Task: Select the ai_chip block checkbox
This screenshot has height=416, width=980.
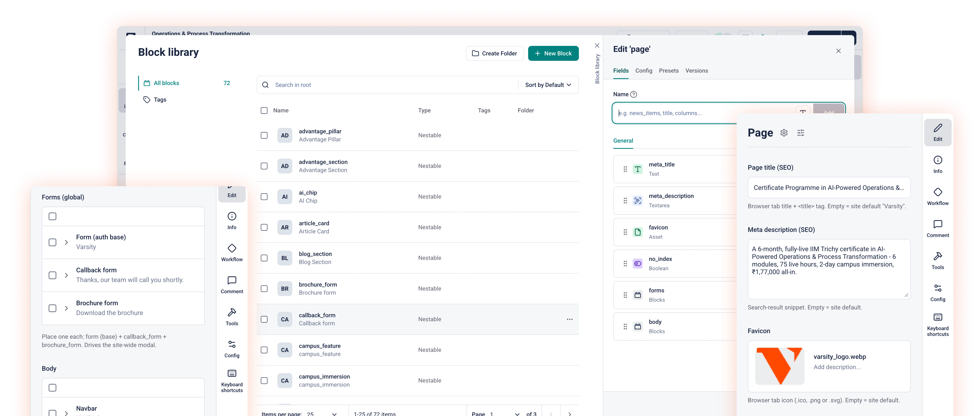Action: (264, 197)
